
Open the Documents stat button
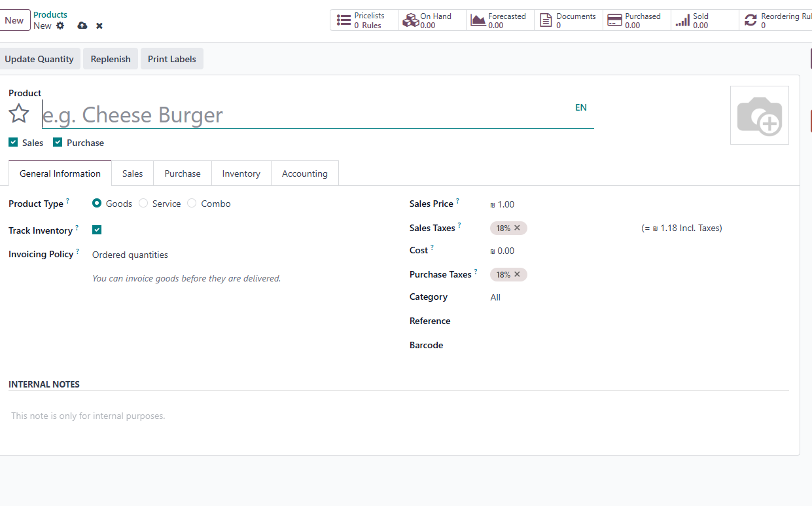[569, 20]
